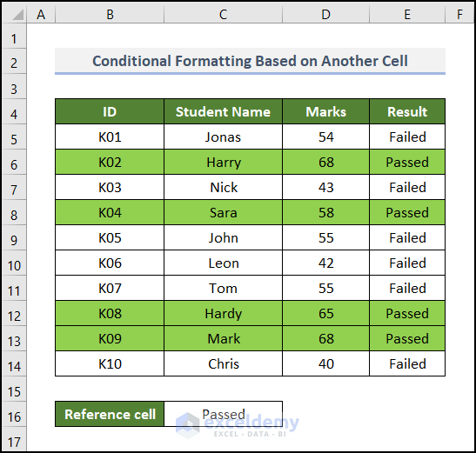476x453 pixels.
Task: Select cell containing 'K09'
Action: (x=110, y=338)
